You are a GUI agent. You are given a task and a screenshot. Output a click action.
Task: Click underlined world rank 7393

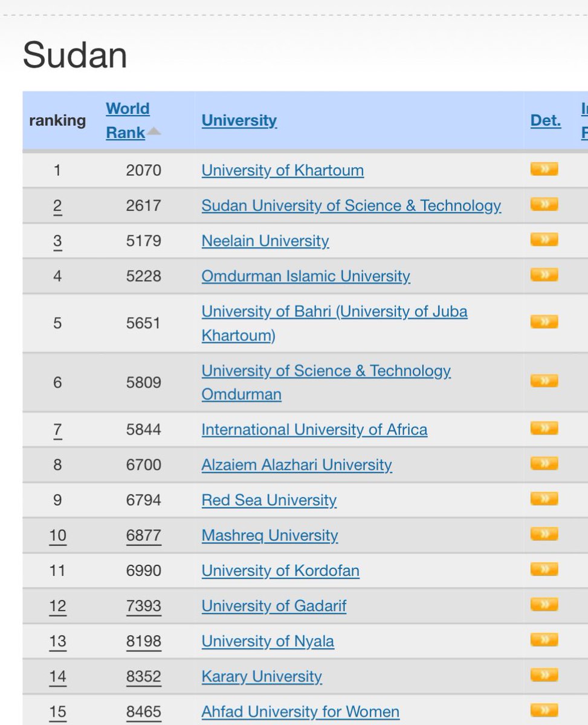coord(144,605)
